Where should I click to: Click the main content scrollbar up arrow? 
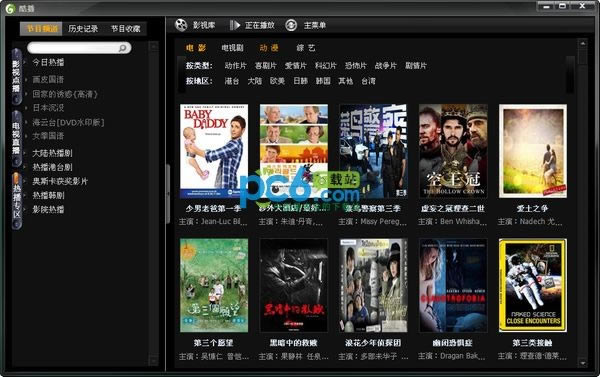click(583, 44)
